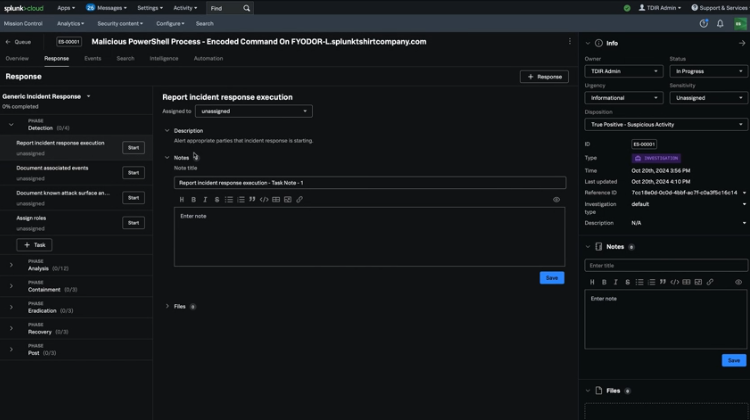Save the sidebar note
This screenshot has height=420, width=750.
point(734,360)
